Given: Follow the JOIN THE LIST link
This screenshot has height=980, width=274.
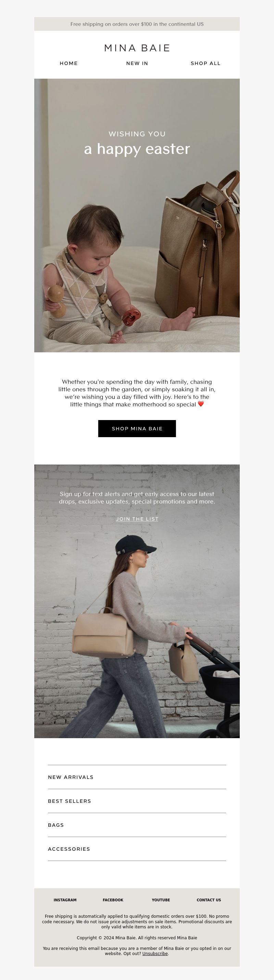Looking at the screenshot, I should tap(137, 519).
